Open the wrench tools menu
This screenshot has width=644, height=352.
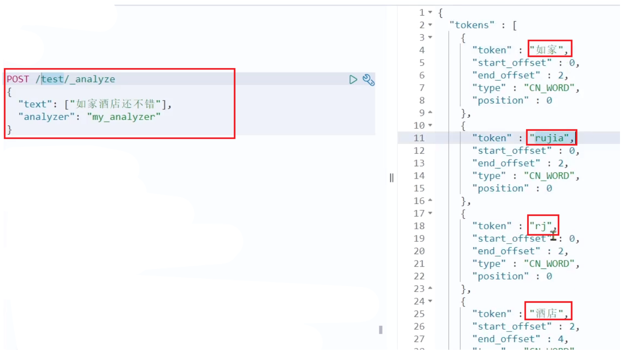tap(368, 80)
